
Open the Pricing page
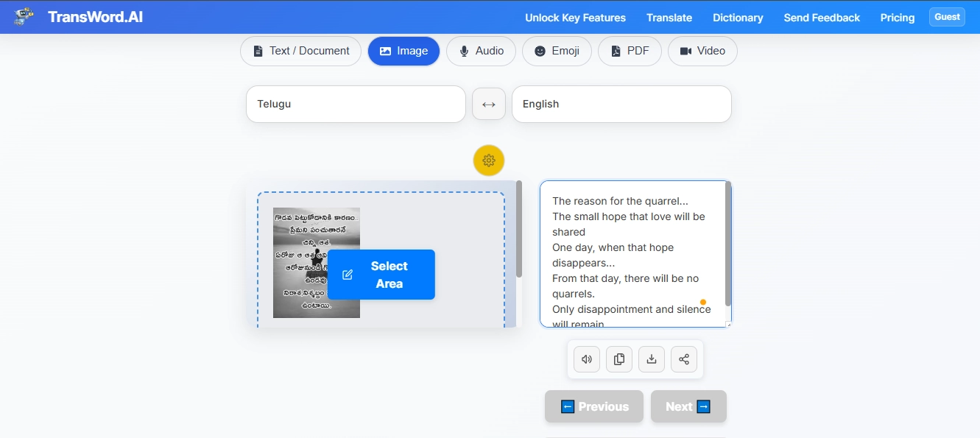click(897, 17)
